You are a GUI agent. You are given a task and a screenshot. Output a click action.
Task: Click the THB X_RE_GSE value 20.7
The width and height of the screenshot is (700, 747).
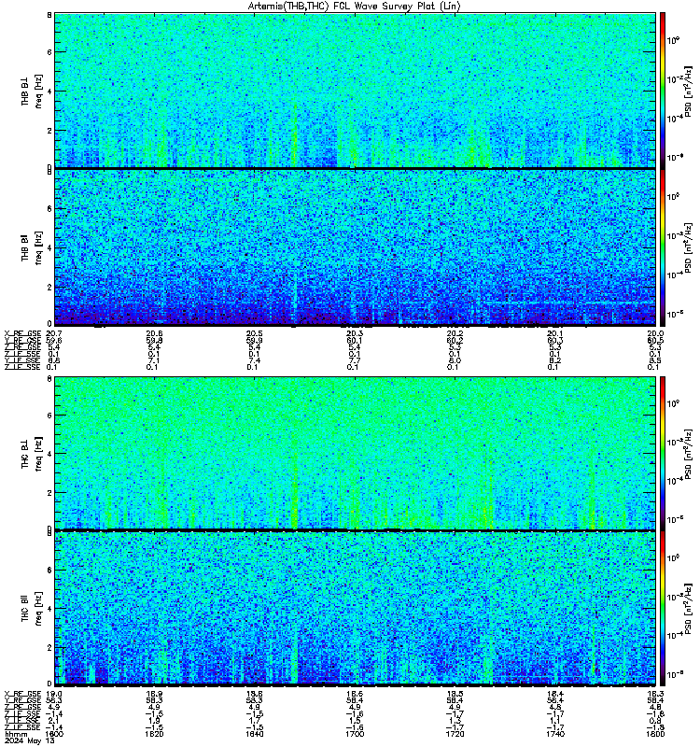(x=54, y=333)
